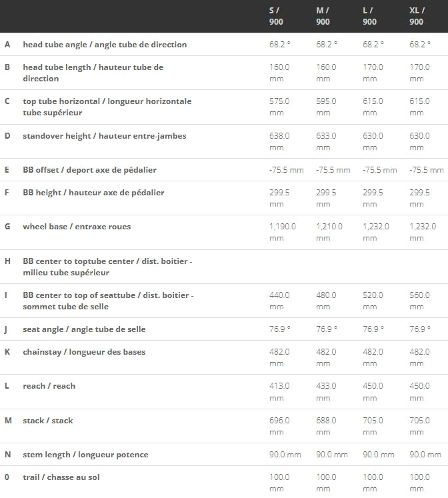
Task: Click the 560.0 mm seattube value for XL
Action: tap(420, 301)
